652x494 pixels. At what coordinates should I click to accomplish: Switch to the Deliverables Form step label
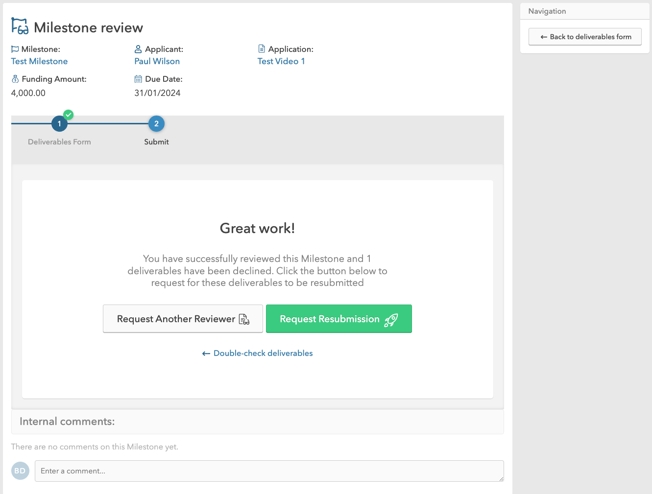click(x=59, y=142)
